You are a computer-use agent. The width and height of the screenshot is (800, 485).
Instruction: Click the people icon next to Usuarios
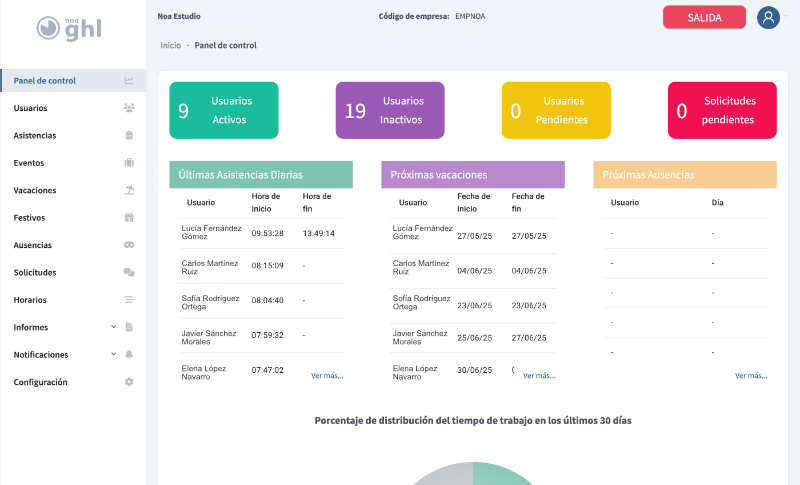point(129,108)
